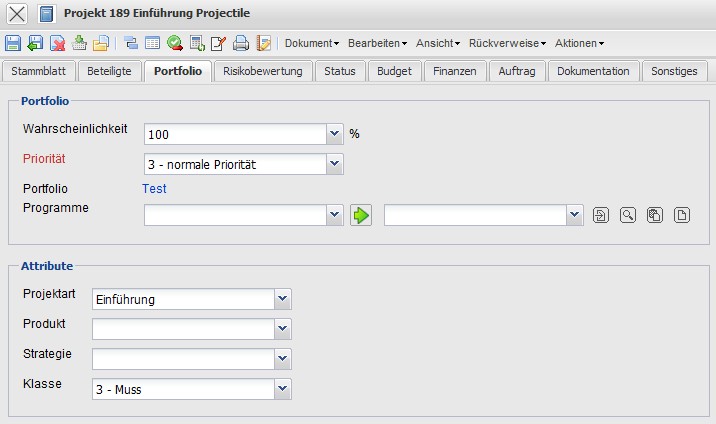Click the calculator icon in the toolbar
The height and width of the screenshot is (424, 716).
[197, 43]
